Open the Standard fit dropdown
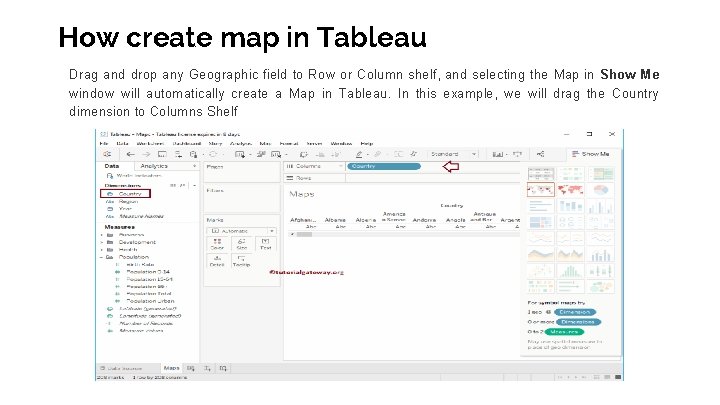The height and width of the screenshot is (405, 720). coord(453,154)
